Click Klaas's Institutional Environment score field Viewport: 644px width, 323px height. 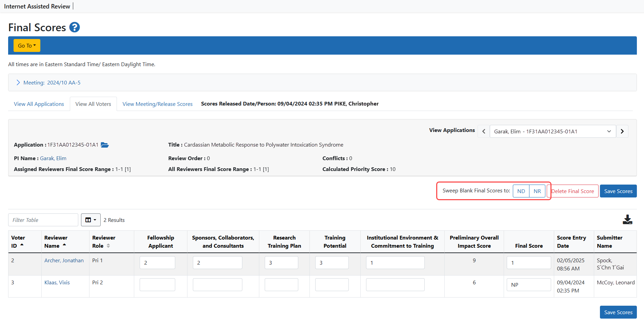coord(395,285)
